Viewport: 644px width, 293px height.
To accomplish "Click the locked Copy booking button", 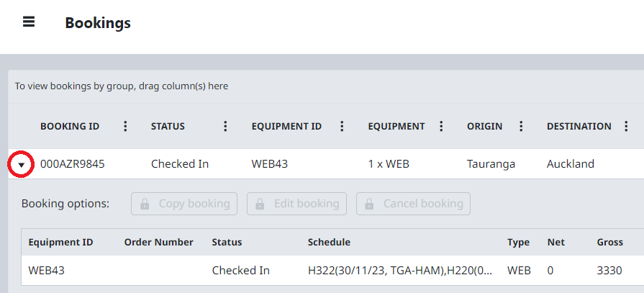I will tap(184, 204).
